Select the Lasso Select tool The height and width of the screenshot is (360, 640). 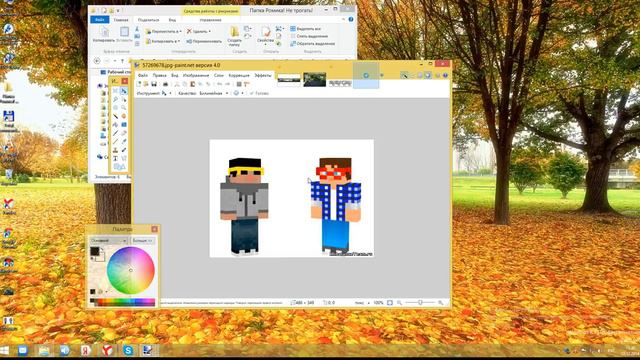click(116, 99)
